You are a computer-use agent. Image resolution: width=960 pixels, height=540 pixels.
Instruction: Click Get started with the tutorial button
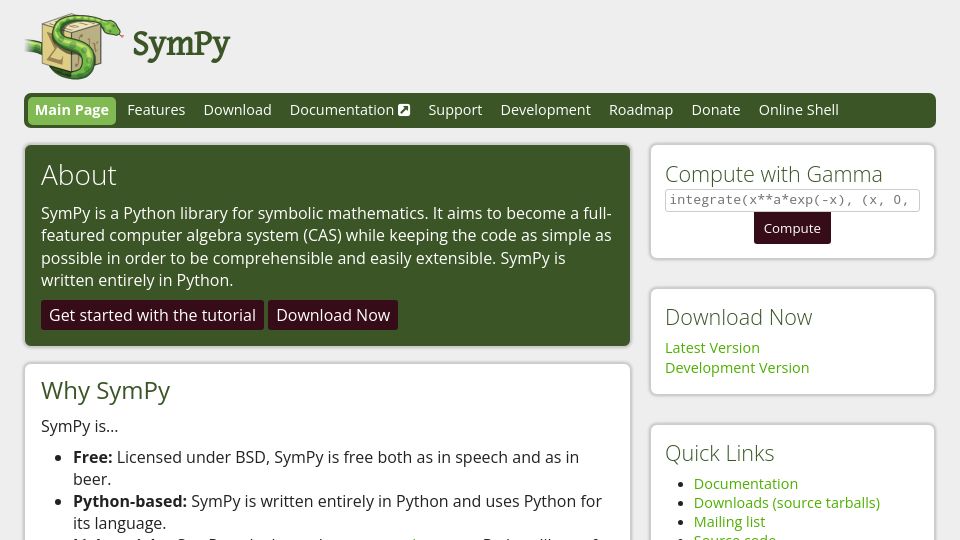click(152, 315)
